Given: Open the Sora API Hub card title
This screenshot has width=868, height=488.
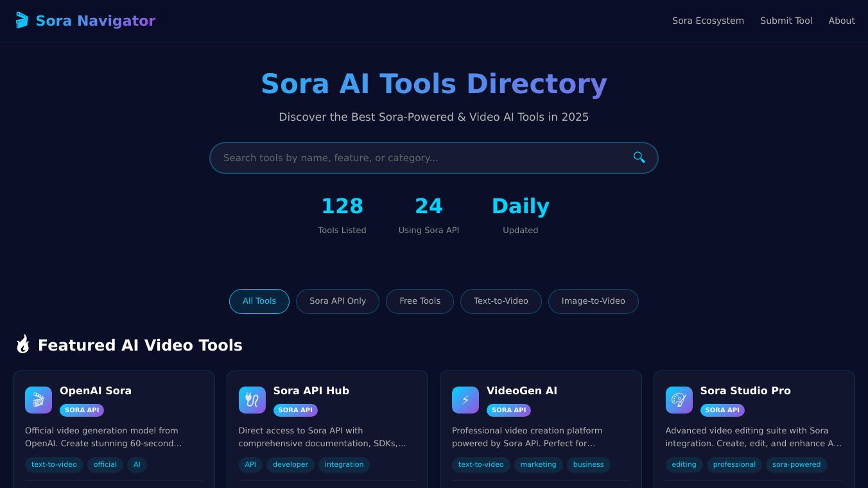Looking at the screenshot, I should (311, 390).
